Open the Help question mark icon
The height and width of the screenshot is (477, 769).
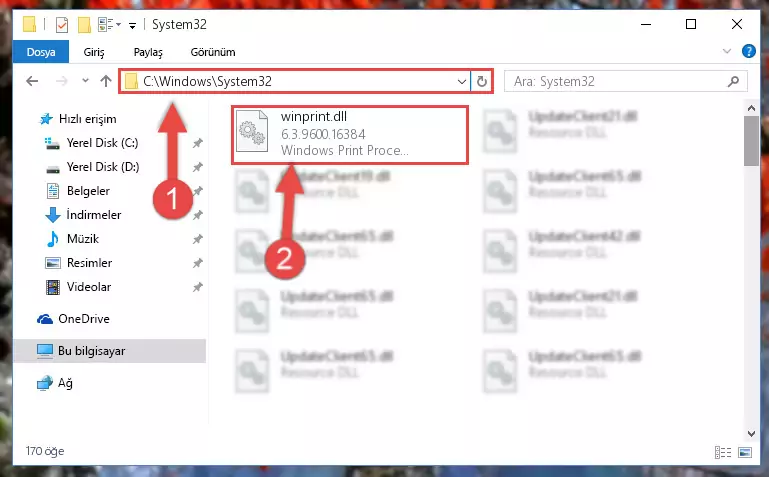coord(748,51)
